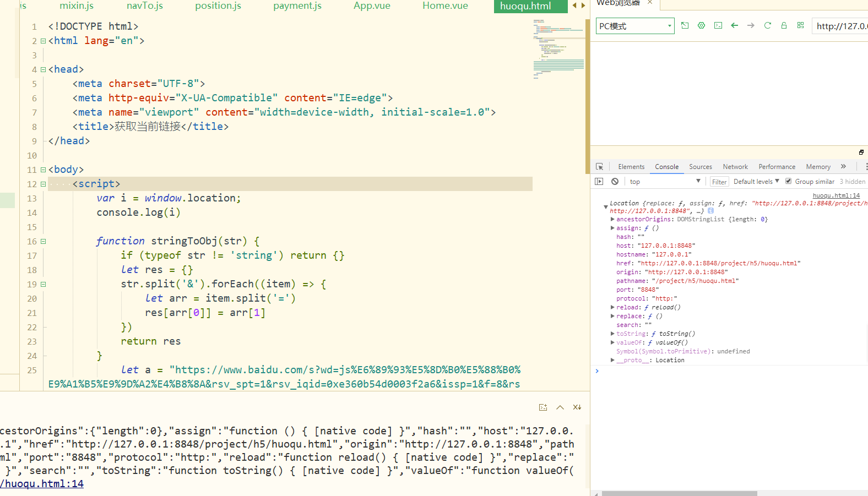Switch to the Home.vue editor tab
This screenshot has width=868, height=496.
point(445,6)
